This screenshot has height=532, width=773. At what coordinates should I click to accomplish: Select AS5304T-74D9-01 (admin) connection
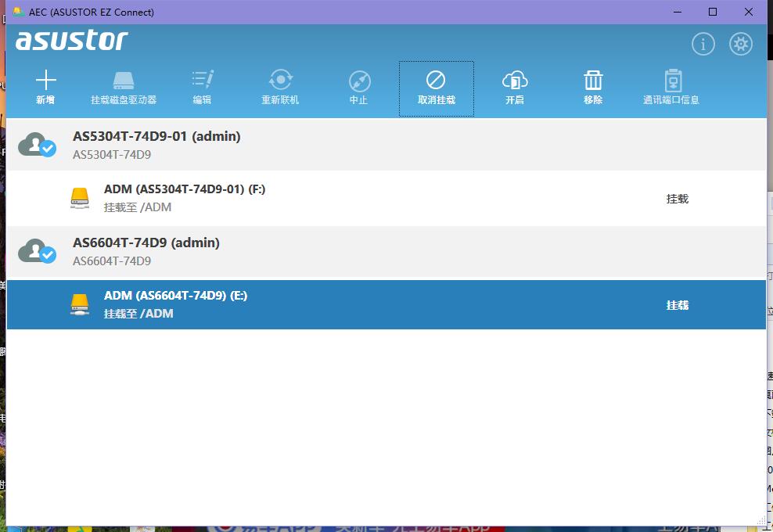click(x=386, y=145)
